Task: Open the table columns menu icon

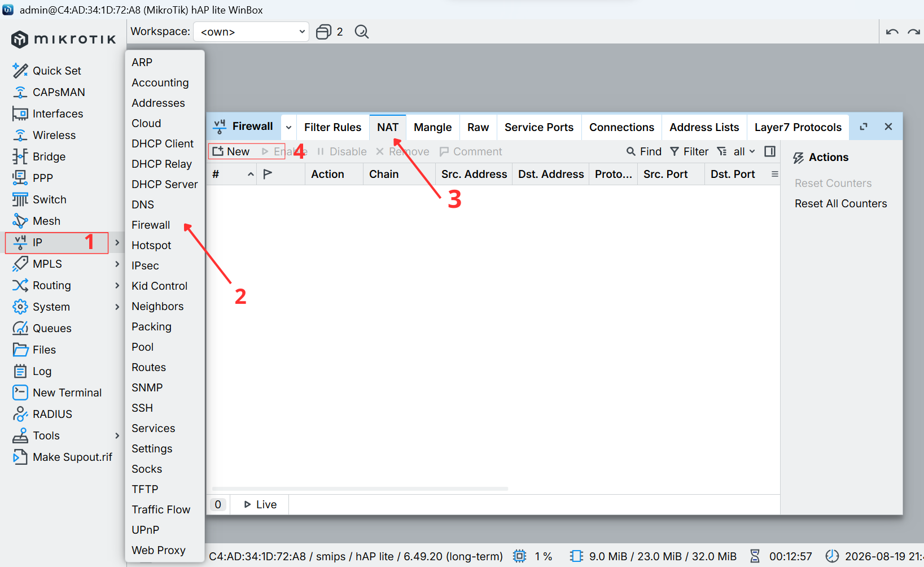Action: pyautogui.click(x=775, y=174)
